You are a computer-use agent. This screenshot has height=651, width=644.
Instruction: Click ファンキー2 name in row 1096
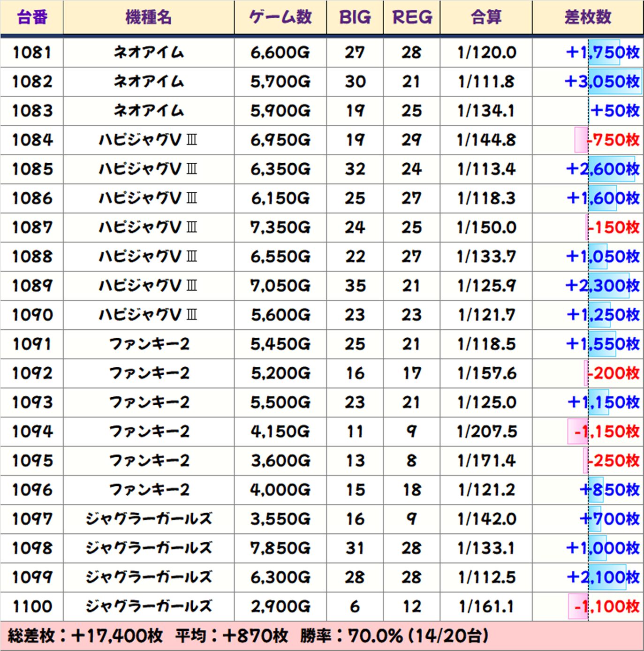[x=149, y=490]
